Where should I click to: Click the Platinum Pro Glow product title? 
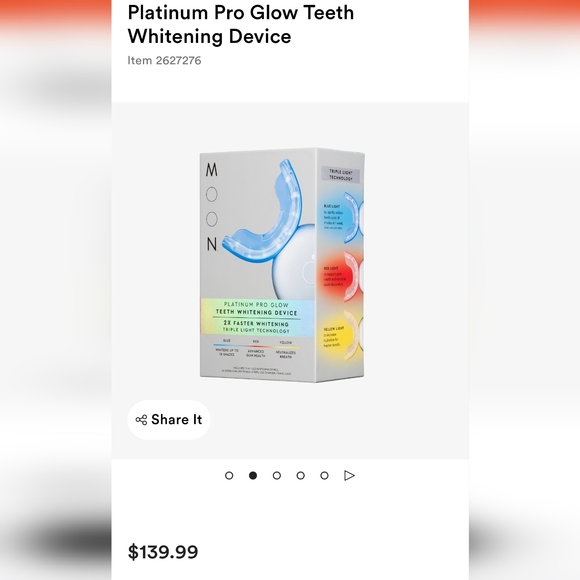[x=240, y=24]
